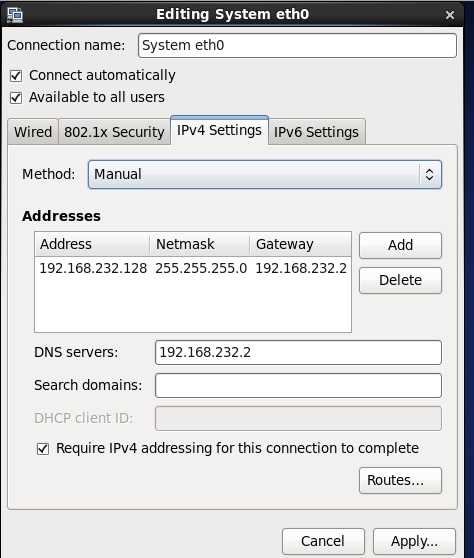Click Cancel to discard changes
This screenshot has width=474, height=558.
pos(323,541)
